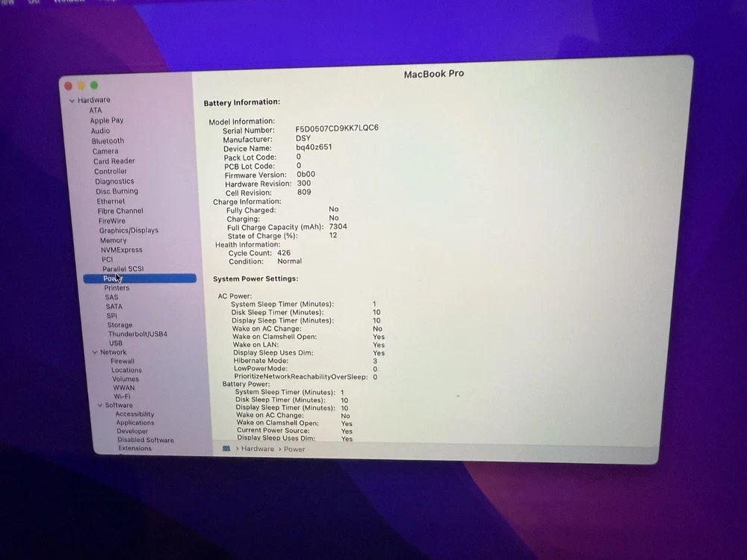Collapse the Network section disclosure arrow
The width and height of the screenshot is (747, 560).
pyautogui.click(x=95, y=352)
